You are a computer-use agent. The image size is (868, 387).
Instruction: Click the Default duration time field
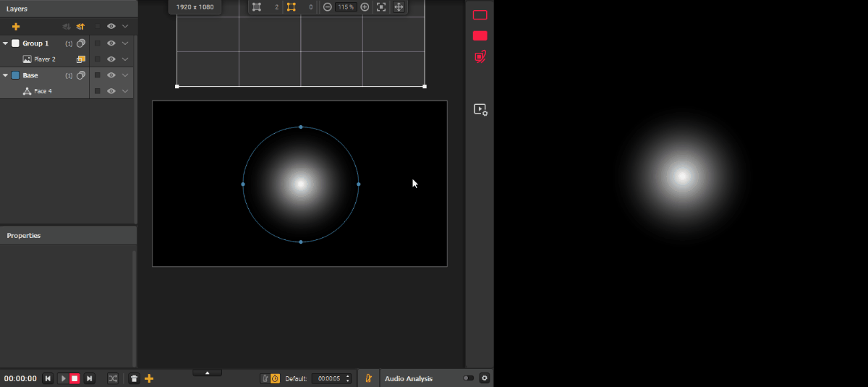(328, 378)
